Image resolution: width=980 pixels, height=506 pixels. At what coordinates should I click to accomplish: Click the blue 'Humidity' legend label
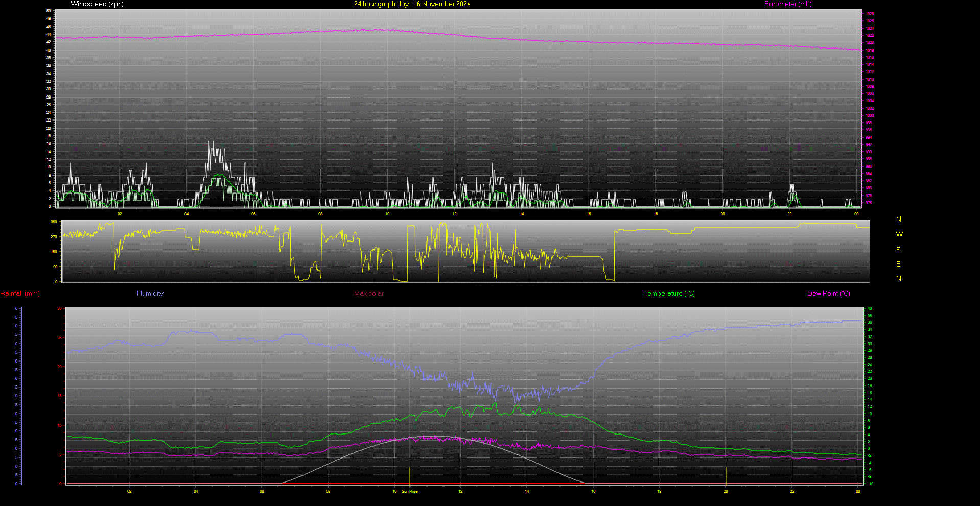[150, 294]
